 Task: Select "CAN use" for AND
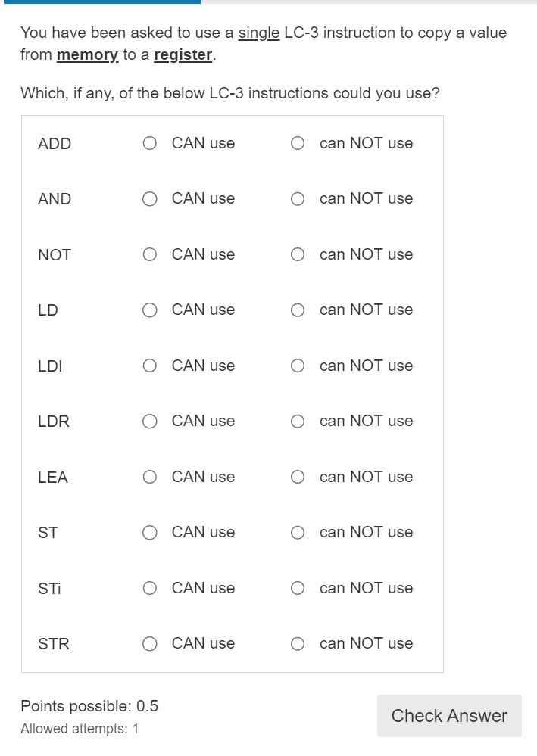click(149, 198)
